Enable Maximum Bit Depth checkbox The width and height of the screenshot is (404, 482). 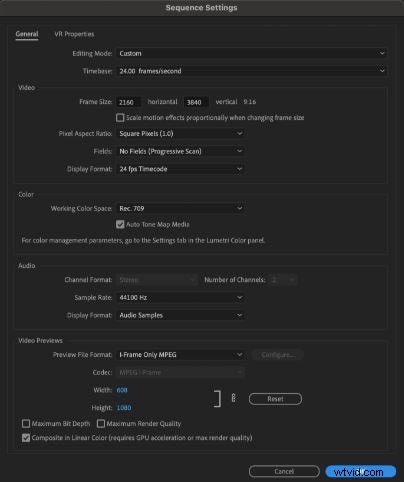pyautogui.click(x=26, y=424)
